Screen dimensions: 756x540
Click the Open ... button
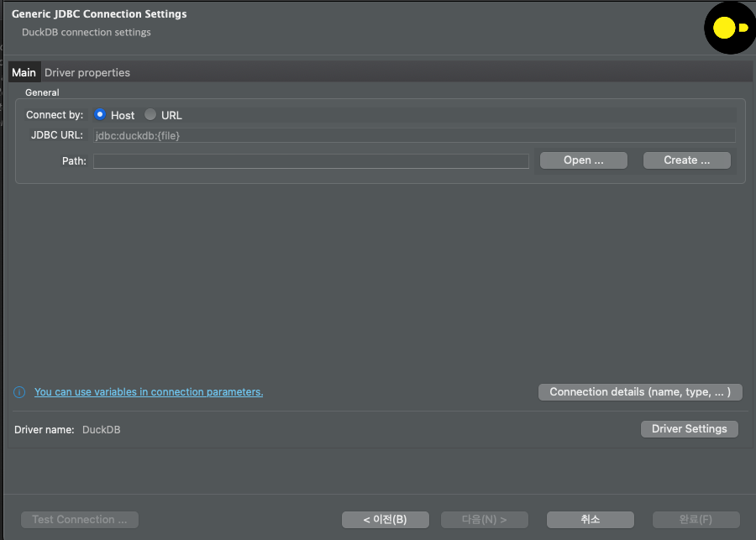coord(584,160)
